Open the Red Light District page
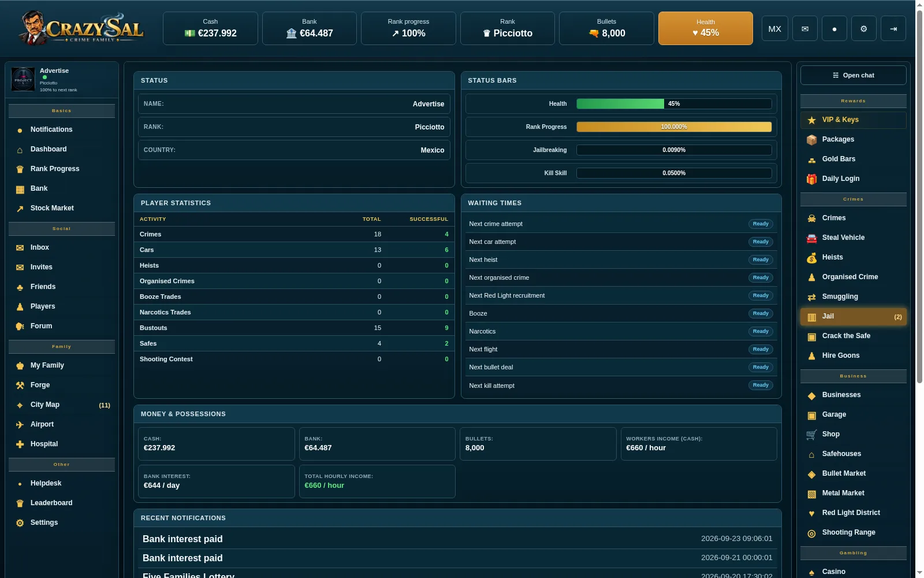Viewport: 924px width, 578px height. [x=853, y=513]
